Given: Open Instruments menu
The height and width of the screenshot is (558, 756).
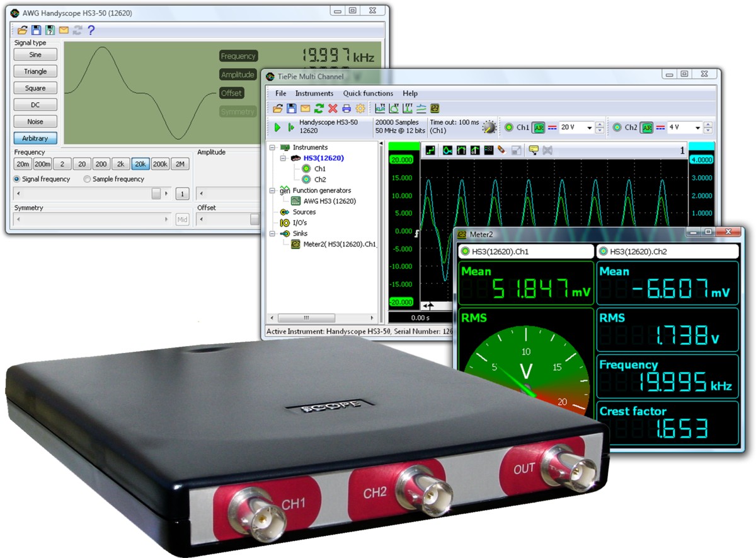Looking at the screenshot, I should (315, 93).
